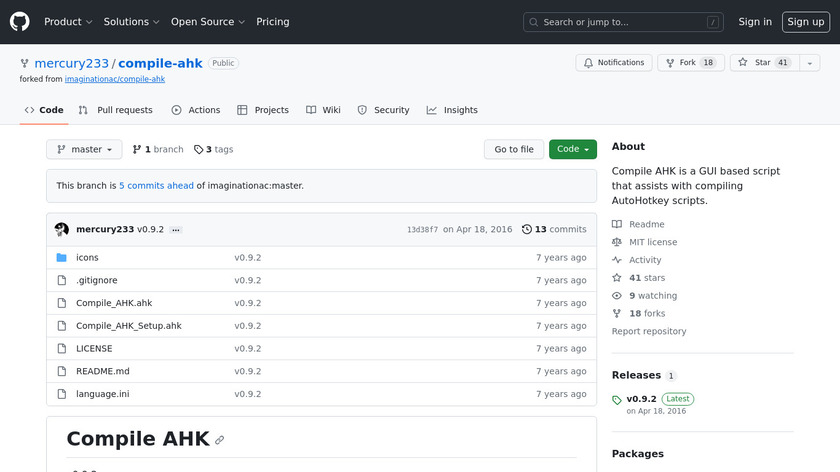Open the 5 commits ahead link

(156, 186)
